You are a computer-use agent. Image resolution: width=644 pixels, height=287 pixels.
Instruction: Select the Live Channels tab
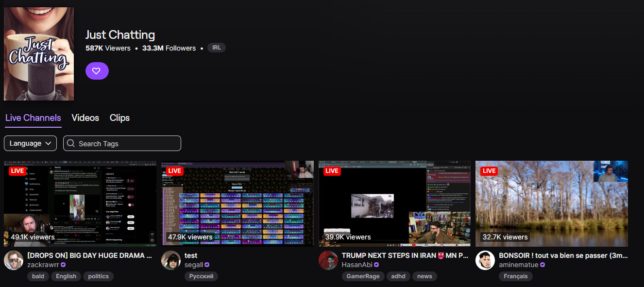click(x=33, y=118)
